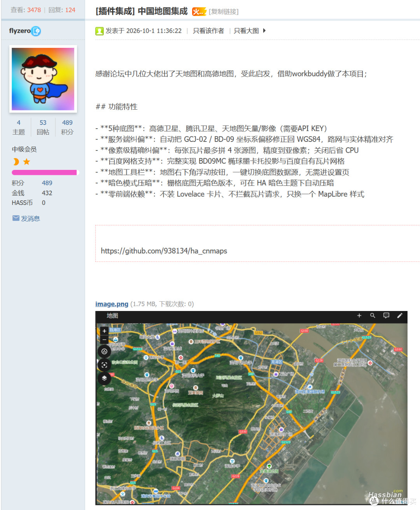This screenshot has width=420, height=510.
Task: Click the 暗色模式压暗 feature line
Action: 215,183
